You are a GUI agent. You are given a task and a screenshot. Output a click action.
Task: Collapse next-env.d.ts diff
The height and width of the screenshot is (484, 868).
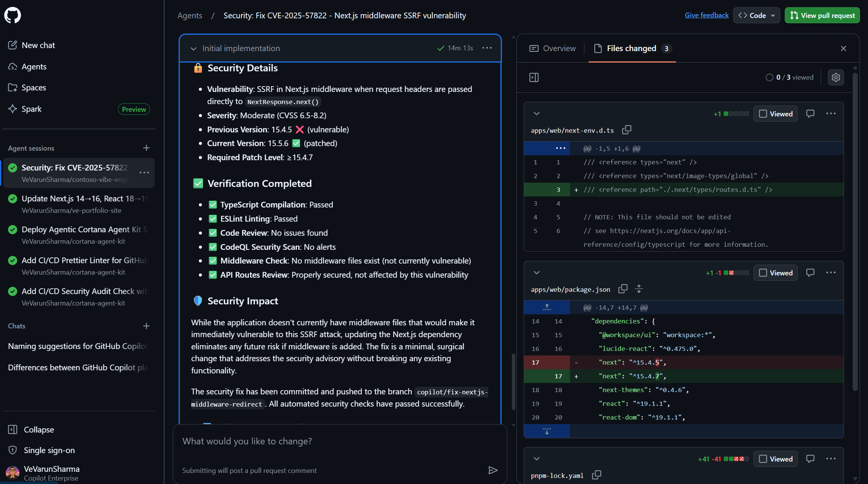(x=537, y=114)
